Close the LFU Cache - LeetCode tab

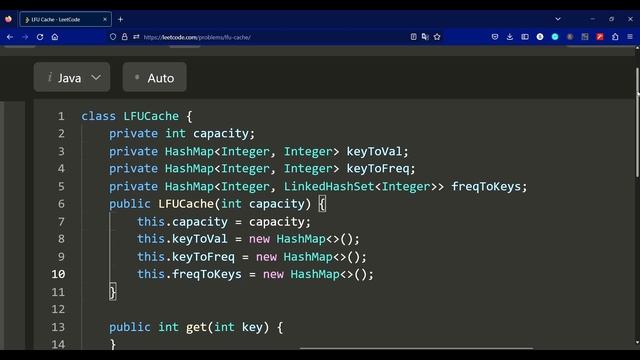tap(105, 19)
